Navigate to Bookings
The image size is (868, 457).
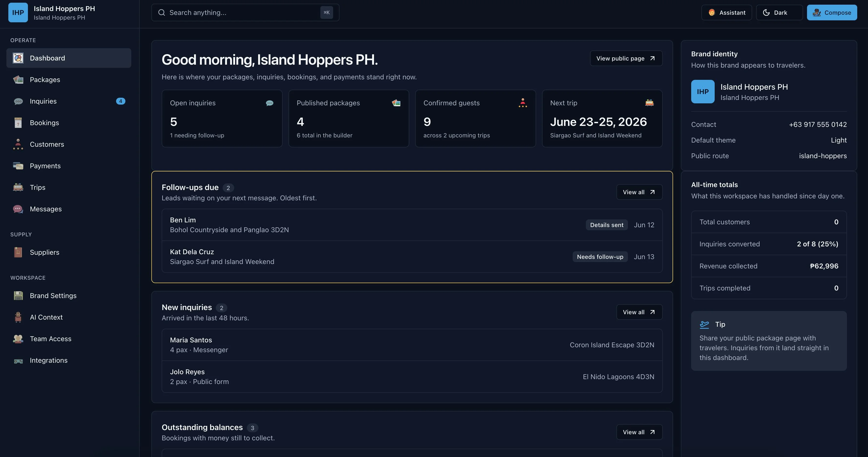click(69, 123)
